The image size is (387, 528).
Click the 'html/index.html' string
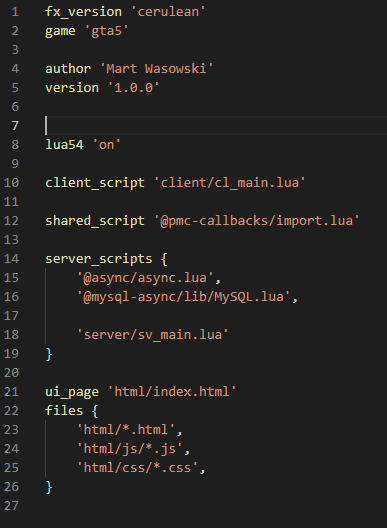(x=172, y=392)
